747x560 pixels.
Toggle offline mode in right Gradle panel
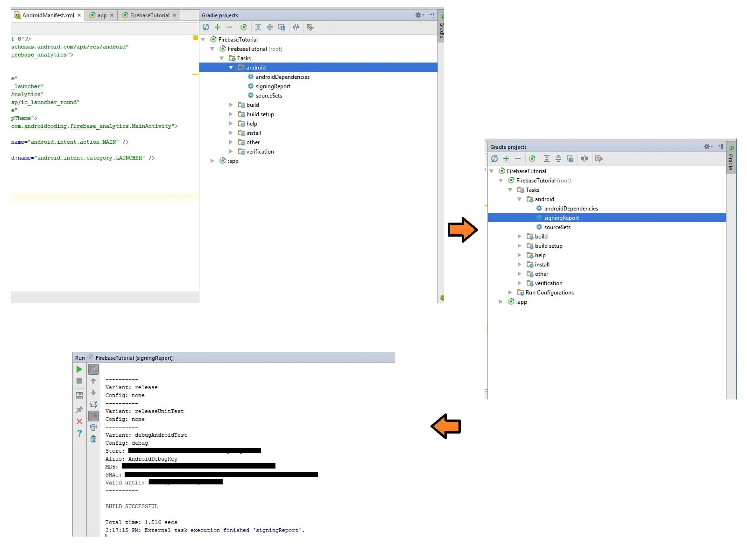(585, 159)
